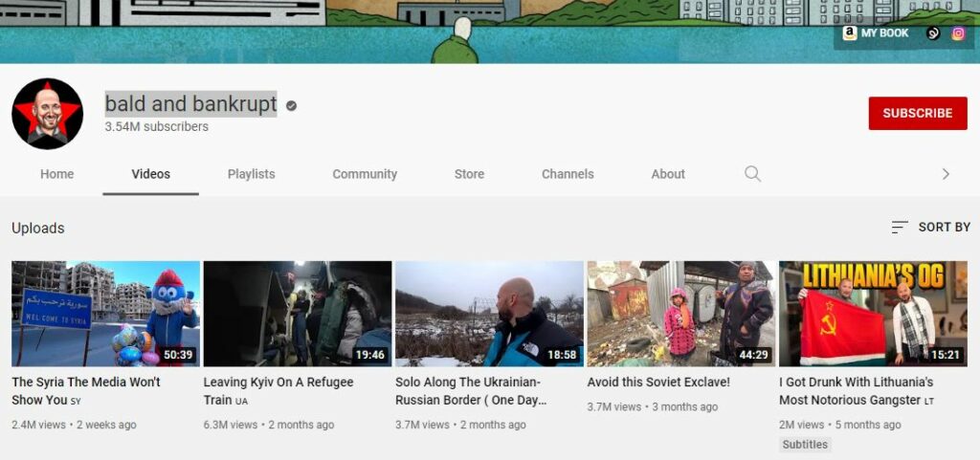
Task: Open the About tab
Action: (x=668, y=174)
